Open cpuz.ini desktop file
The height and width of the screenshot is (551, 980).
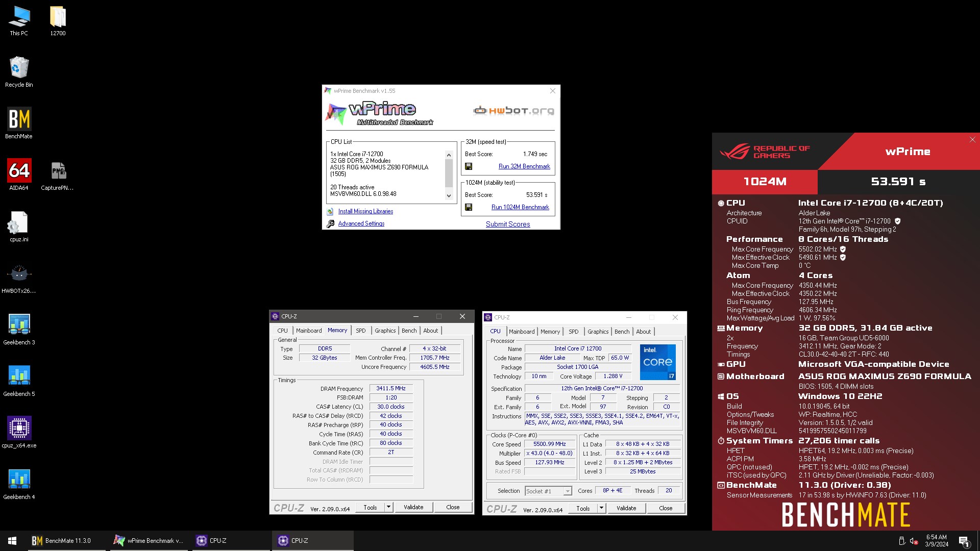pos(19,227)
